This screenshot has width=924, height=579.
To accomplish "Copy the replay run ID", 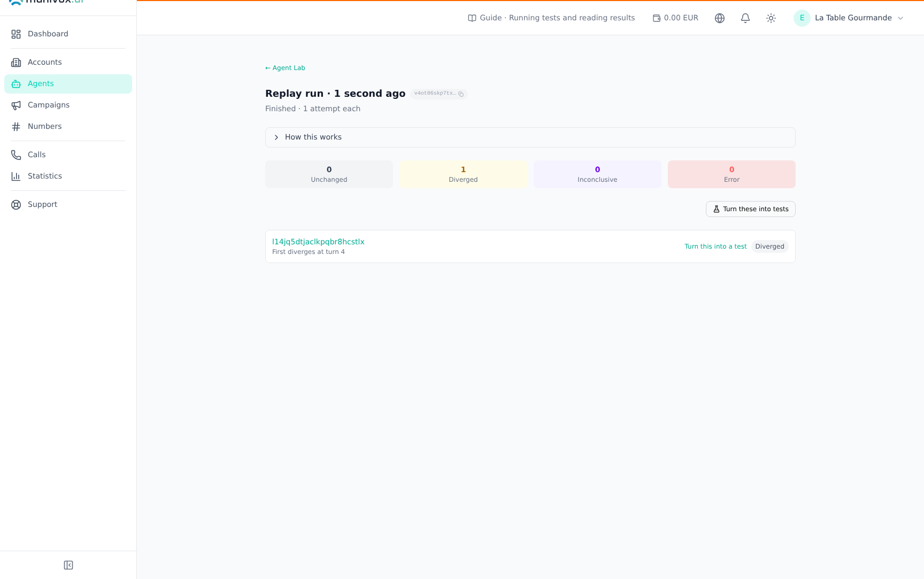I will tap(461, 94).
